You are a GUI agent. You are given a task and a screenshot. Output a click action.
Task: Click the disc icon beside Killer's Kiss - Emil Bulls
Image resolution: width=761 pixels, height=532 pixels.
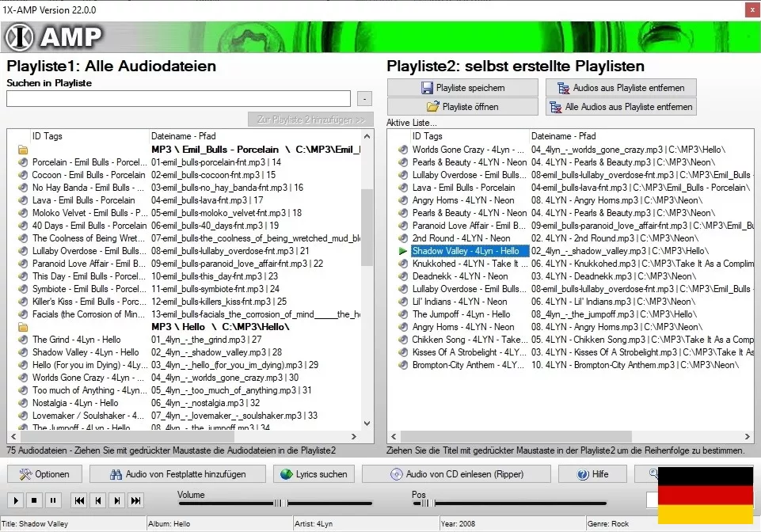pos(23,302)
